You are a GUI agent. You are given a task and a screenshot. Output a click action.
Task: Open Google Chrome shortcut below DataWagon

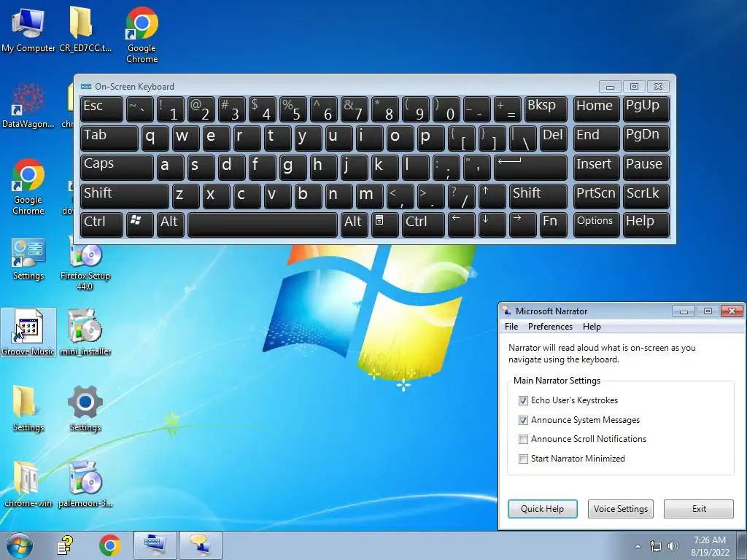(28, 187)
